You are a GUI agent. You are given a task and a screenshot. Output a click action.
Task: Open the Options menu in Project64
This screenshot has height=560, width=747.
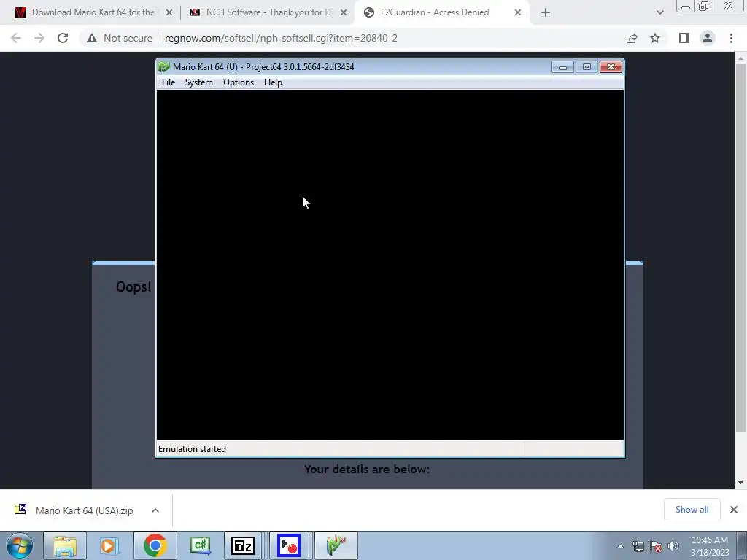coord(239,82)
